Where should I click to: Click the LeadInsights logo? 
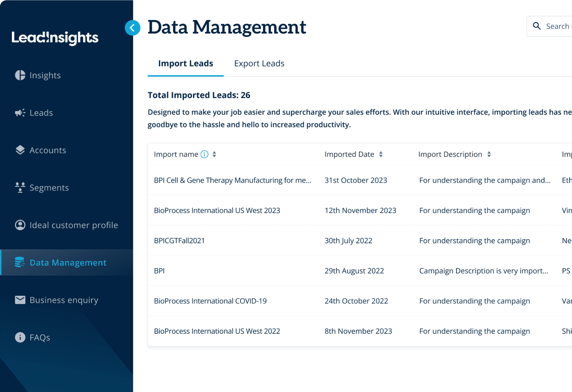pyautogui.click(x=55, y=38)
